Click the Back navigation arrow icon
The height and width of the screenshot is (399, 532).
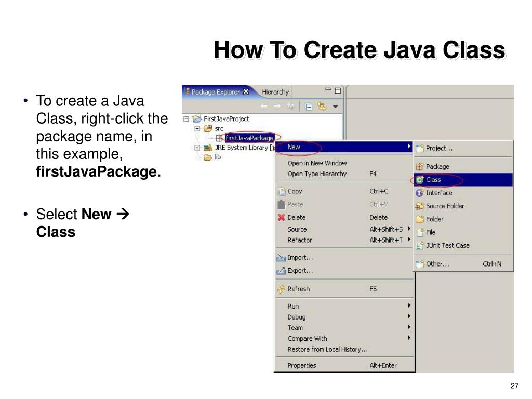tap(264, 106)
